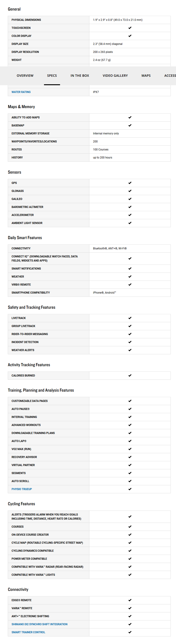Click the Smart Trainer Control link
Image resolution: width=176 pixels, height=644 pixels.
[28, 632]
